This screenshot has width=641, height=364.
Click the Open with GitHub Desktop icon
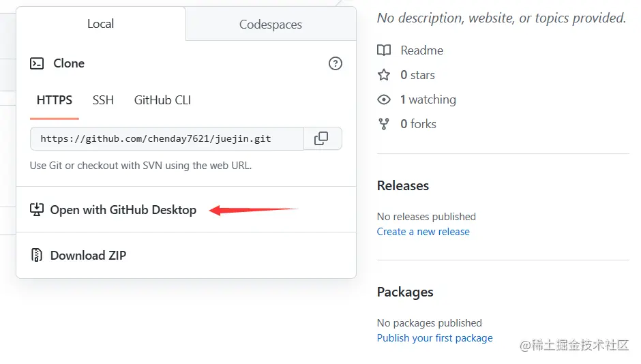tap(37, 209)
